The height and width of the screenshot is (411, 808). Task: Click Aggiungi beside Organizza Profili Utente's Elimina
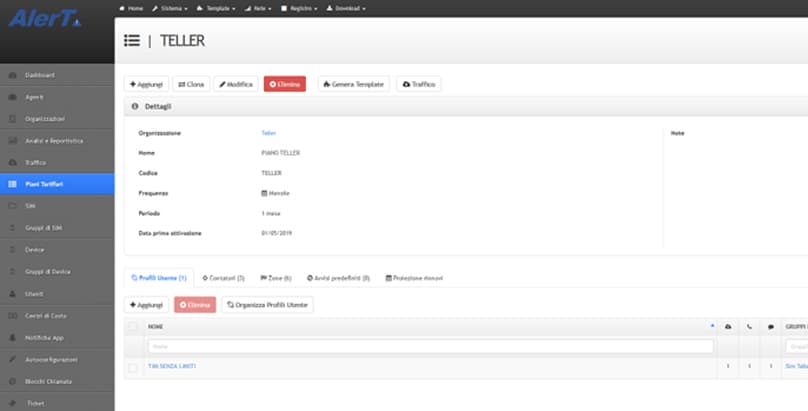tap(146, 305)
